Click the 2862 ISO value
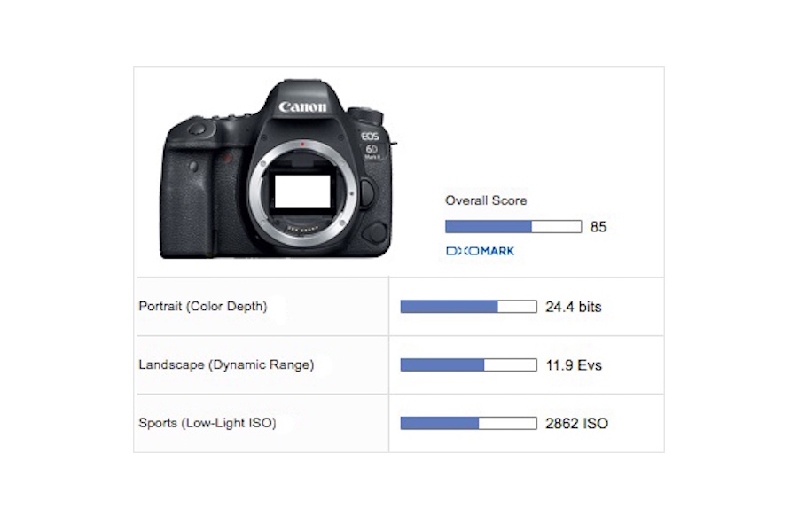This screenshot has width=798, height=532. [x=576, y=424]
